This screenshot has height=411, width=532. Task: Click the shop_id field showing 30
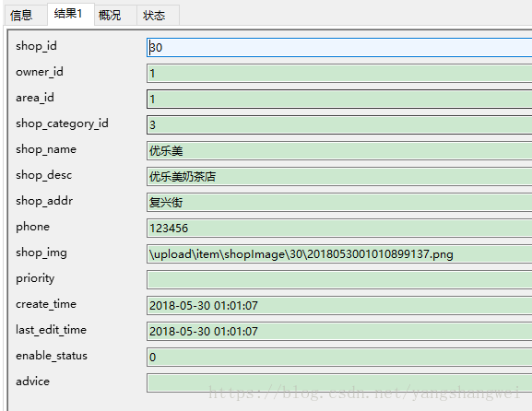click(339, 48)
